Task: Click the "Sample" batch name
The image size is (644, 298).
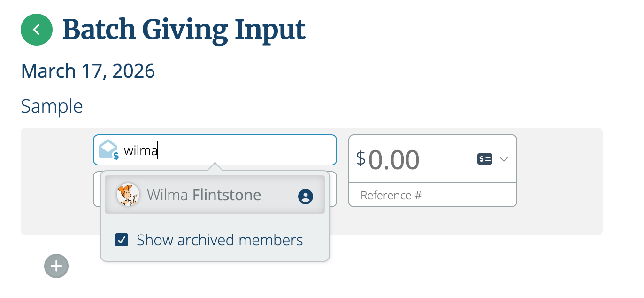Action: pos(52,106)
